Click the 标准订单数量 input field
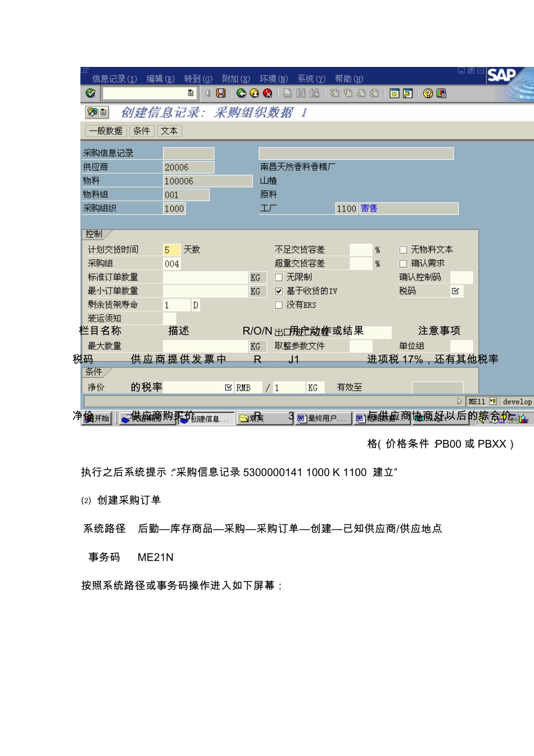534x756 pixels. coord(205,277)
